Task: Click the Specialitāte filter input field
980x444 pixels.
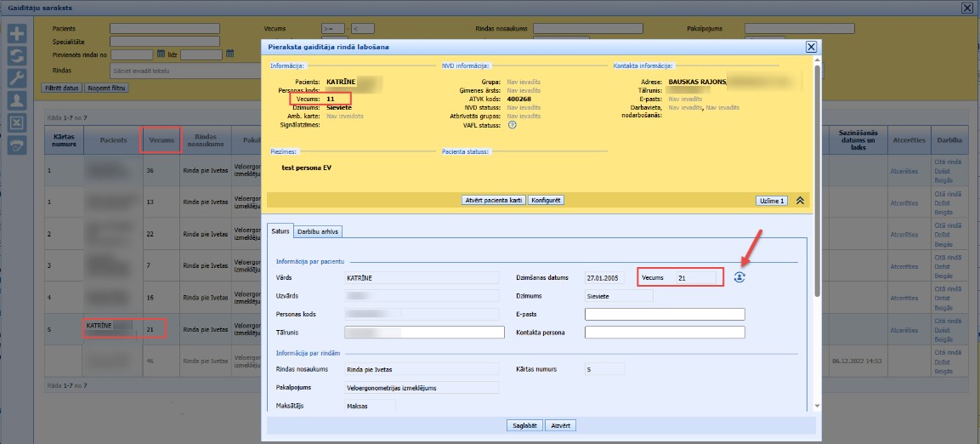Action: (165, 42)
